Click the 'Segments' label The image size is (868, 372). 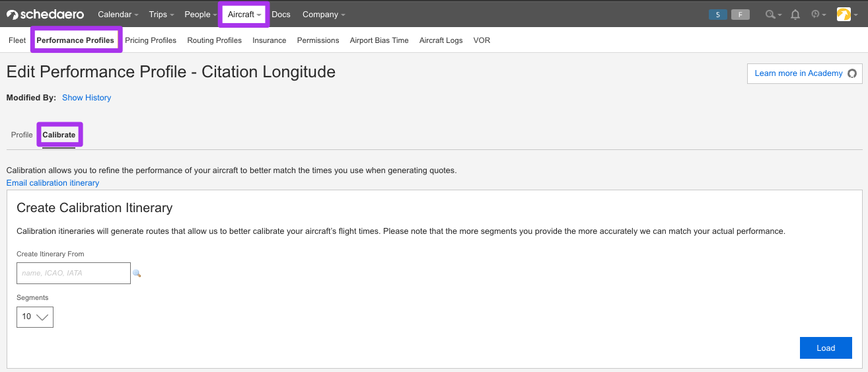click(x=32, y=298)
